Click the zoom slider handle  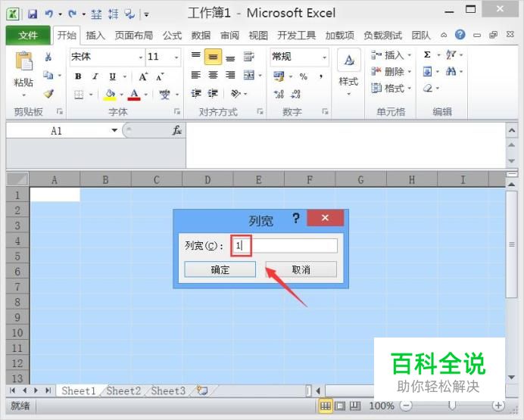coord(452,406)
